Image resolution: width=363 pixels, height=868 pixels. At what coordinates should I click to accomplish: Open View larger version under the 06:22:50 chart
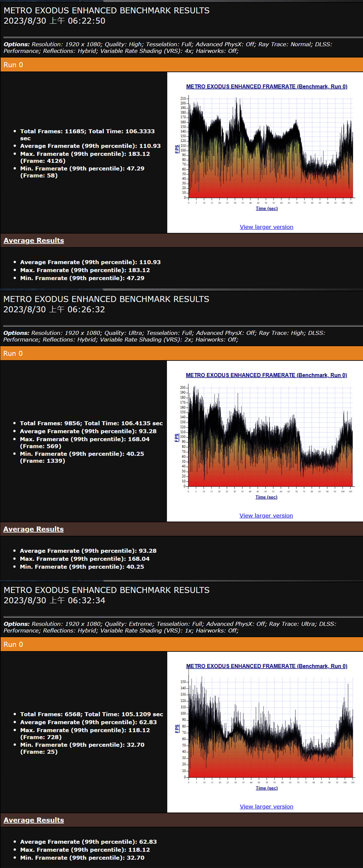(x=266, y=227)
